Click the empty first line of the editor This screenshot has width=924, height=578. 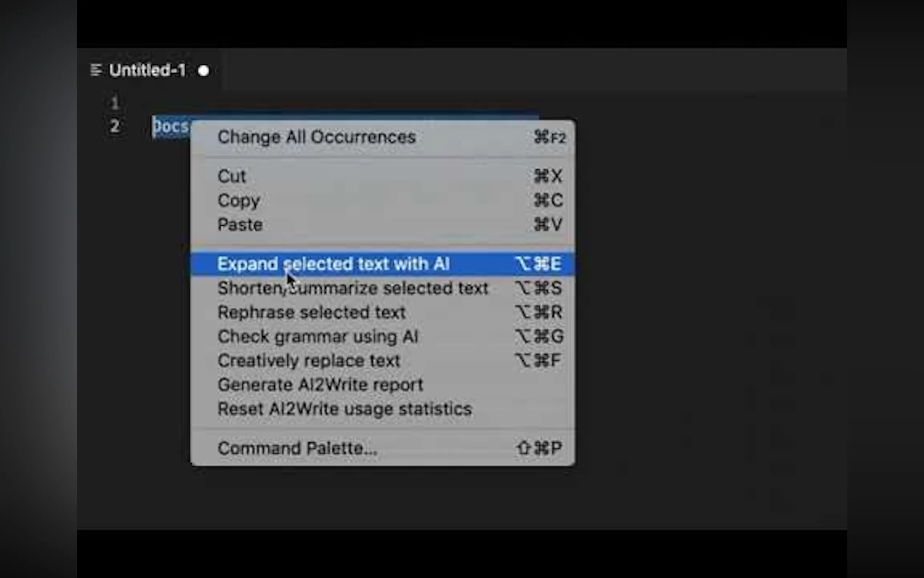344,102
